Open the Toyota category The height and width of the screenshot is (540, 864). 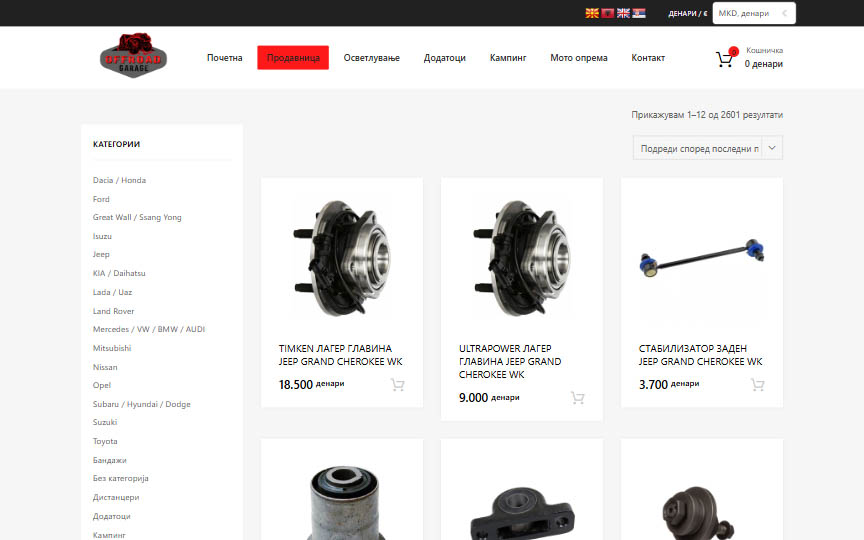pyautogui.click(x=105, y=441)
